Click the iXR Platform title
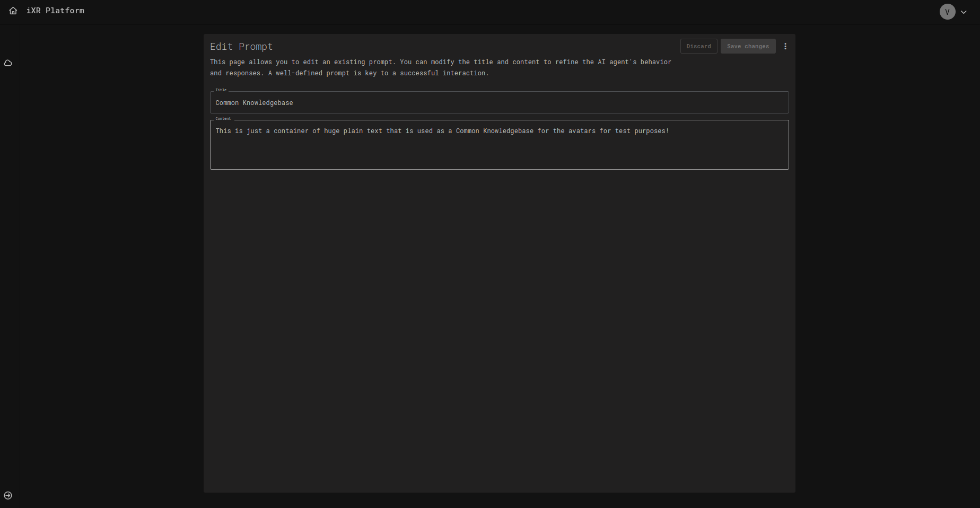The width and height of the screenshot is (980, 508). coord(55,11)
